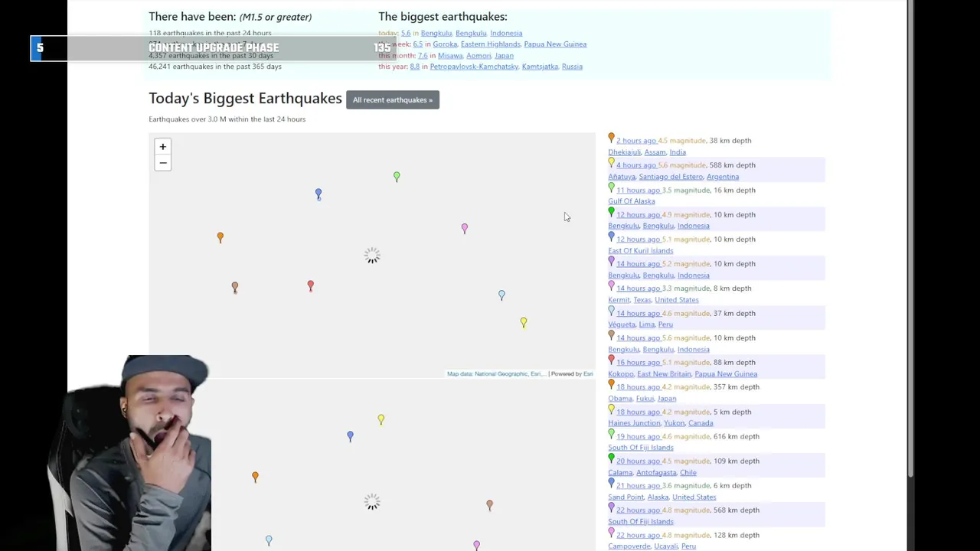The width and height of the screenshot is (980, 551).
Task: Select the dark blue marker on lower map
Action: pos(350,435)
